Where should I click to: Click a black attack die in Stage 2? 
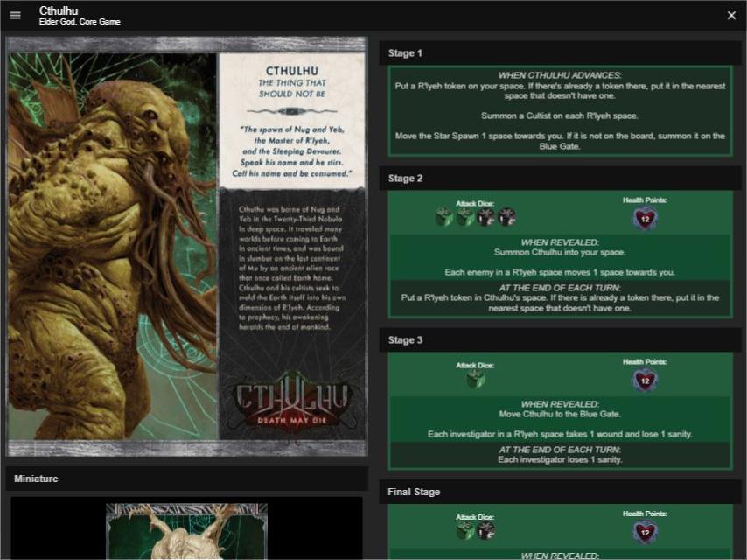pos(487,217)
